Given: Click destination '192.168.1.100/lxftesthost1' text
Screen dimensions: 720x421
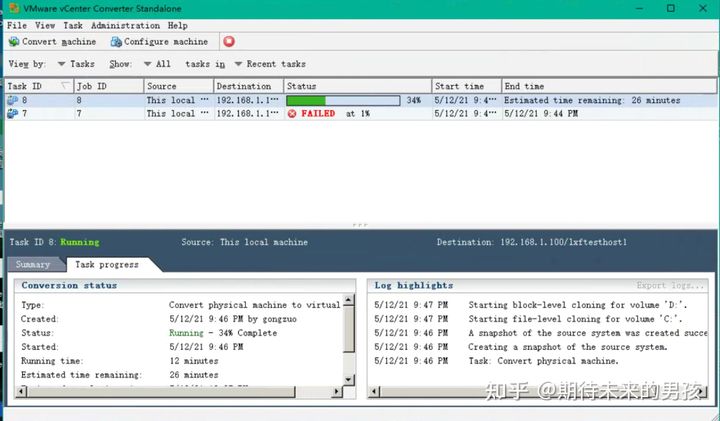Looking at the screenshot, I should [563, 242].
